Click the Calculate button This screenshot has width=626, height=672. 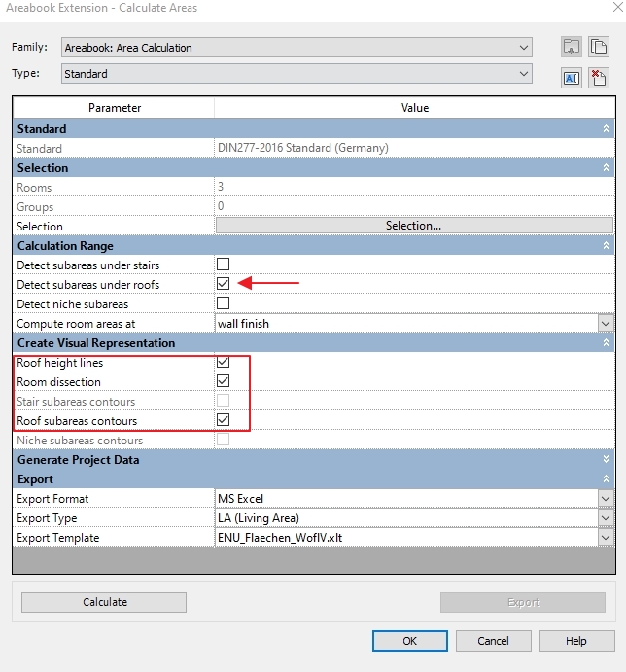(x=104, y=602)
